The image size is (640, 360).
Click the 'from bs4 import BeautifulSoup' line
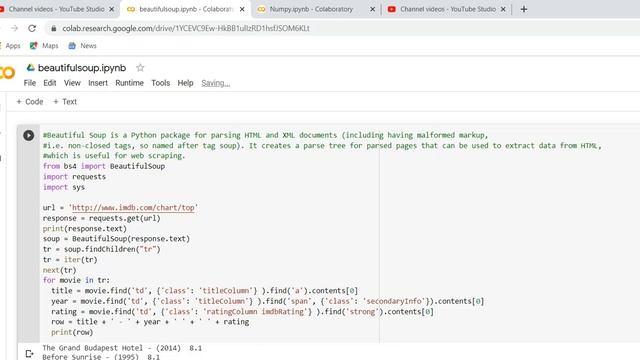click(104, 166)
